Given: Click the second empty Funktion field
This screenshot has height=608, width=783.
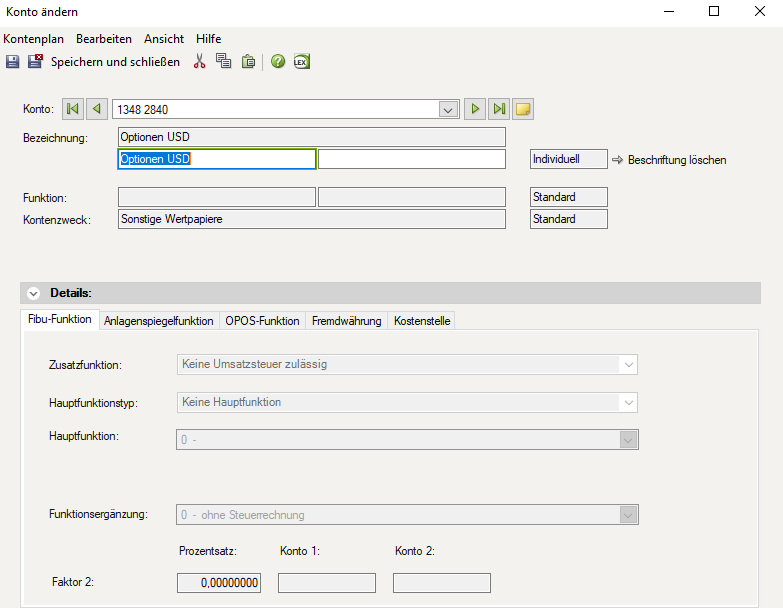Looking at the screenshot, I should [412, 197].
